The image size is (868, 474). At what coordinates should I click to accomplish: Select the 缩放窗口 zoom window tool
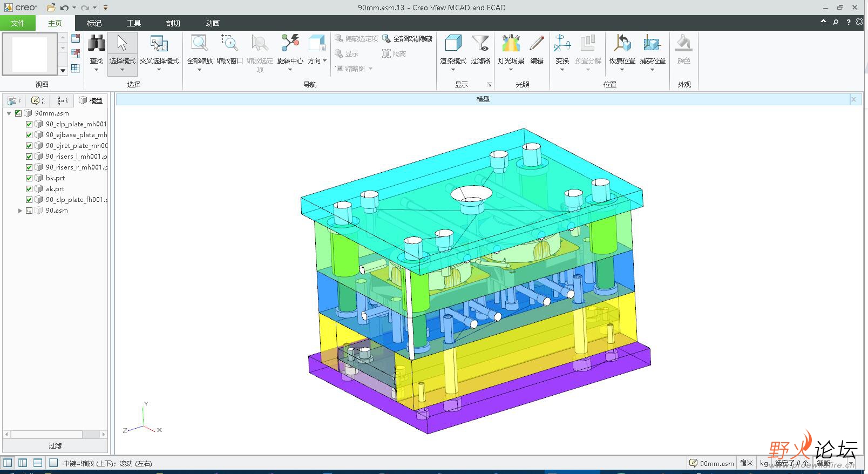click(x=229, y=44)
